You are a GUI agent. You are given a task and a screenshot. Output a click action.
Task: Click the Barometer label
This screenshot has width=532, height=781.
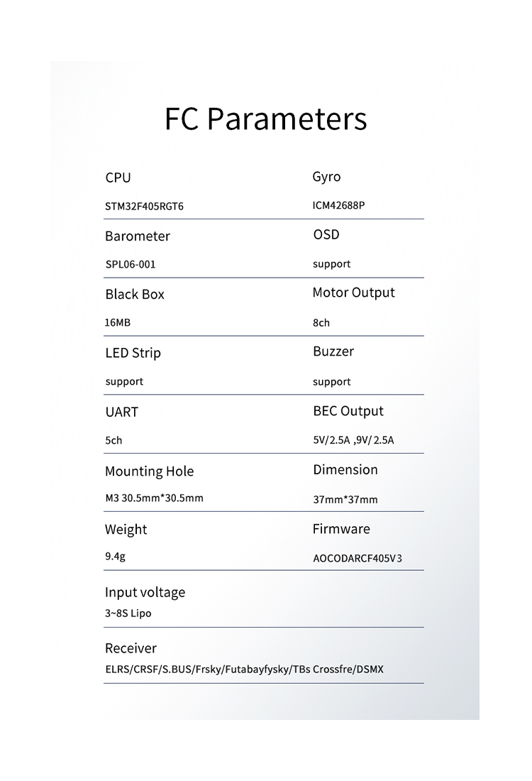[x=137, y=236]
